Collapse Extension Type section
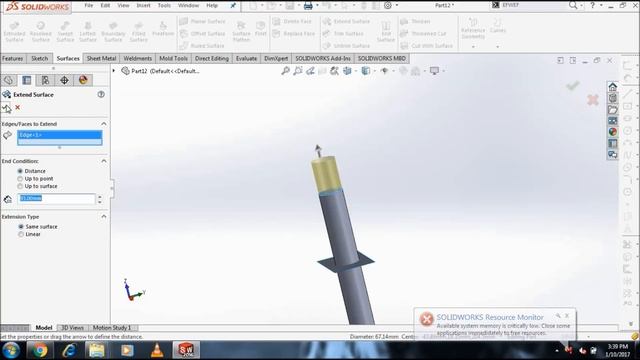 pyautogui.click(x=104, y=217)
